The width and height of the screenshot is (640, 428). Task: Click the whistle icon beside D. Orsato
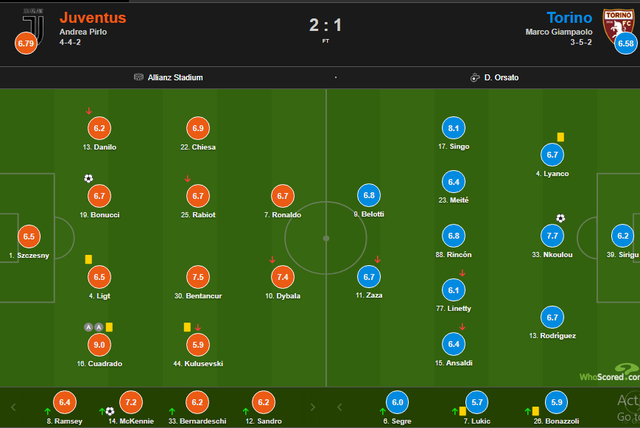tap(474, 77)
